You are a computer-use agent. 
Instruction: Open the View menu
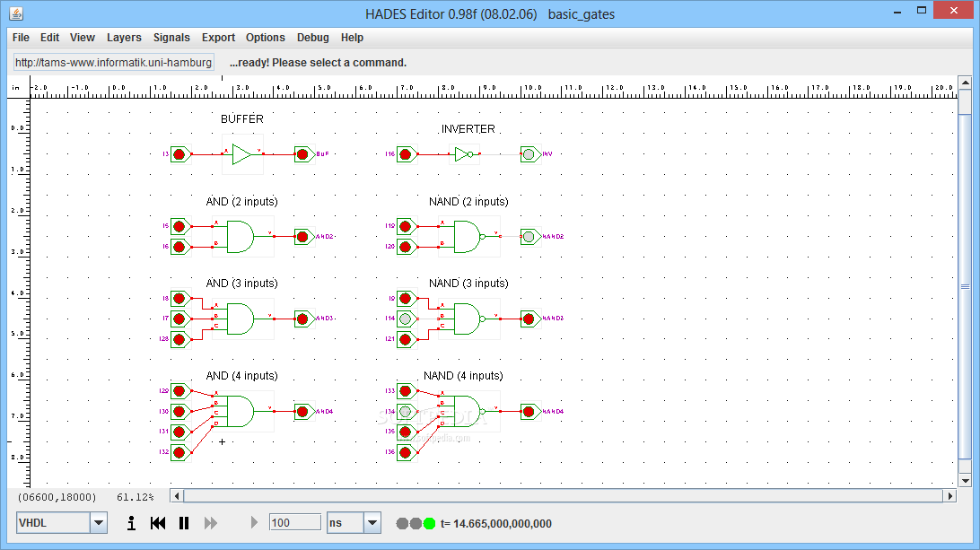[83, 38]
